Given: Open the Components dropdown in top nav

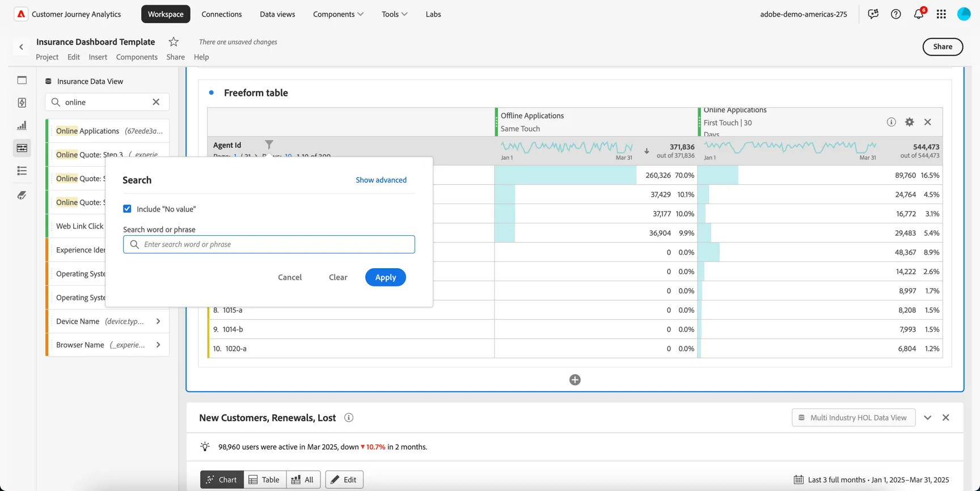Looking at the screenshot, I should [x=339, y=14].
